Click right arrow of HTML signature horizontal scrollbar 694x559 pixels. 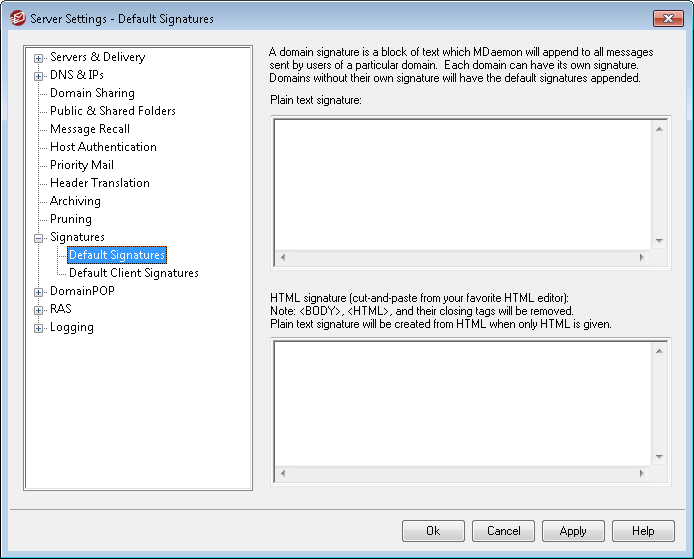click(641, 473)
